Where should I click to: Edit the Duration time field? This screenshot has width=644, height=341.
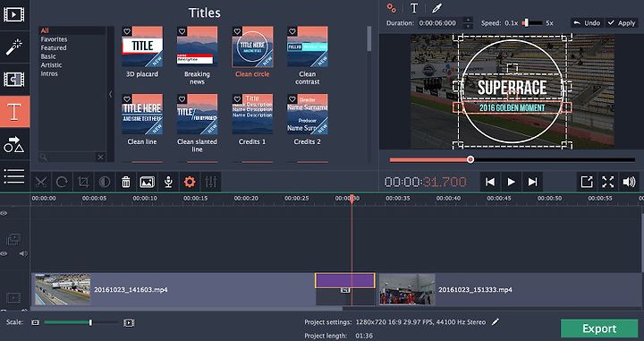pyautogui.click(x=440, y=23)
